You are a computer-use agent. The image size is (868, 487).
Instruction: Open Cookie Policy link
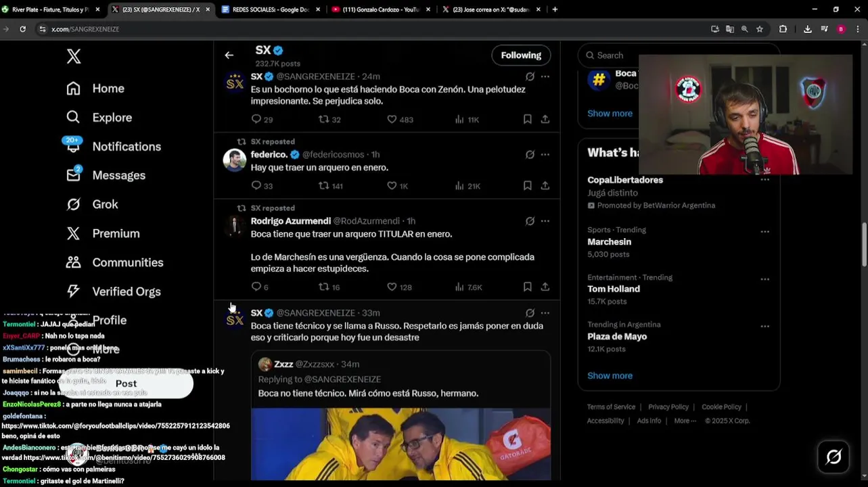pos(721,407)
